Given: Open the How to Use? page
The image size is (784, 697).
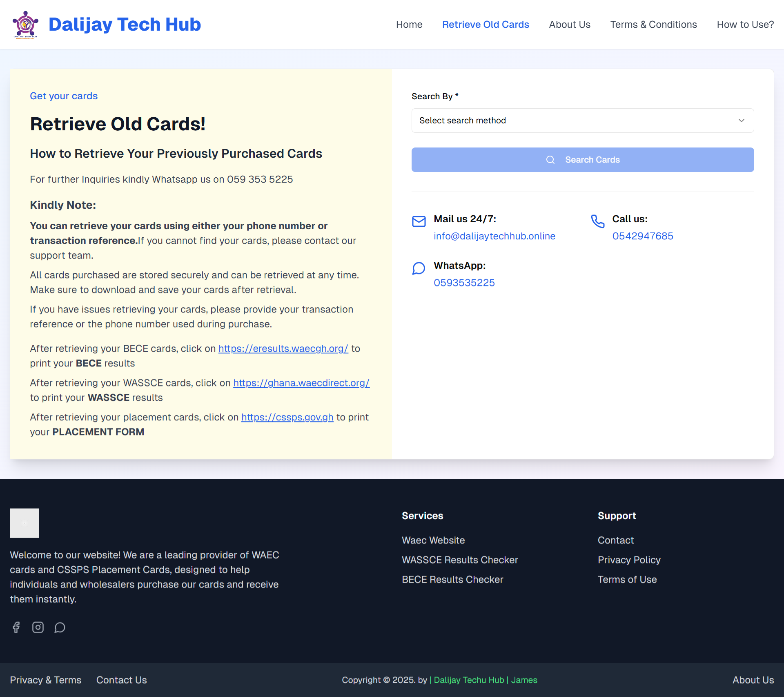Looking at the screenshot, I should (x=745, y=25).
